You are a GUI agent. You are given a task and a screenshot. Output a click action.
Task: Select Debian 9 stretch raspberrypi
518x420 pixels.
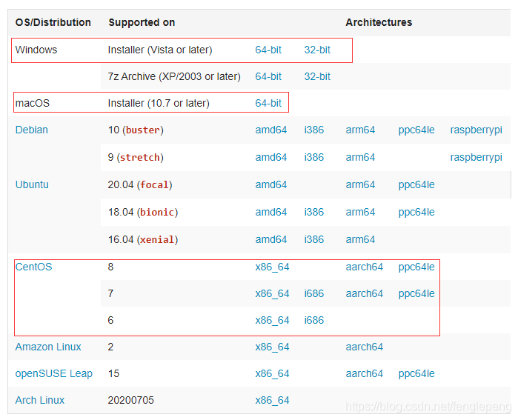(476, 157)
